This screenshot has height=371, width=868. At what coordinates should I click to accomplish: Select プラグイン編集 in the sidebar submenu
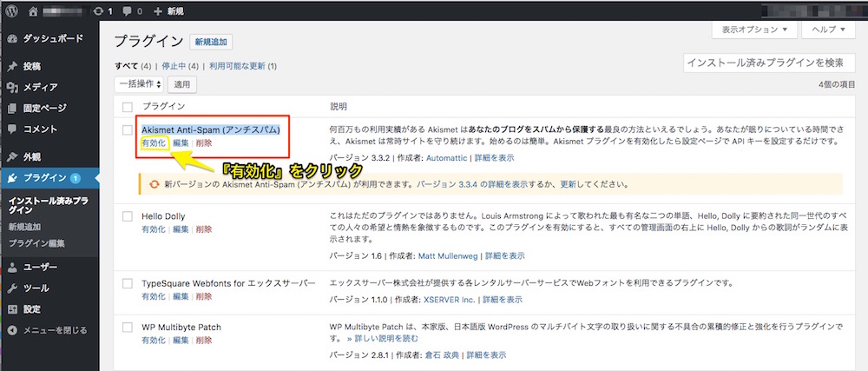(x=36, y=243)
